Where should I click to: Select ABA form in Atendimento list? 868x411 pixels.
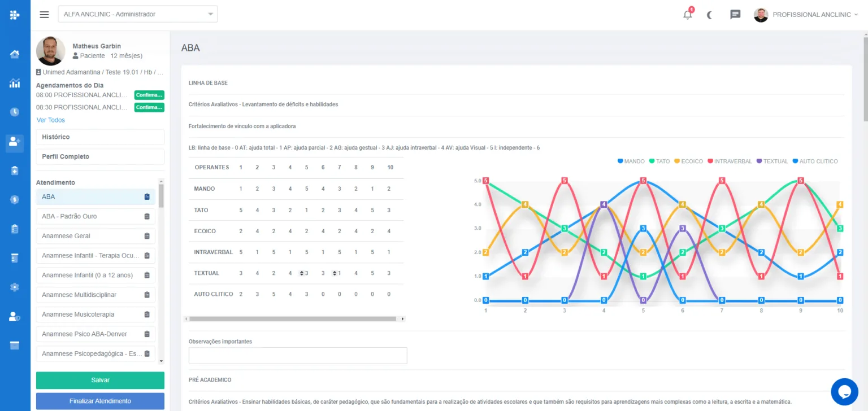coord(96,197)
